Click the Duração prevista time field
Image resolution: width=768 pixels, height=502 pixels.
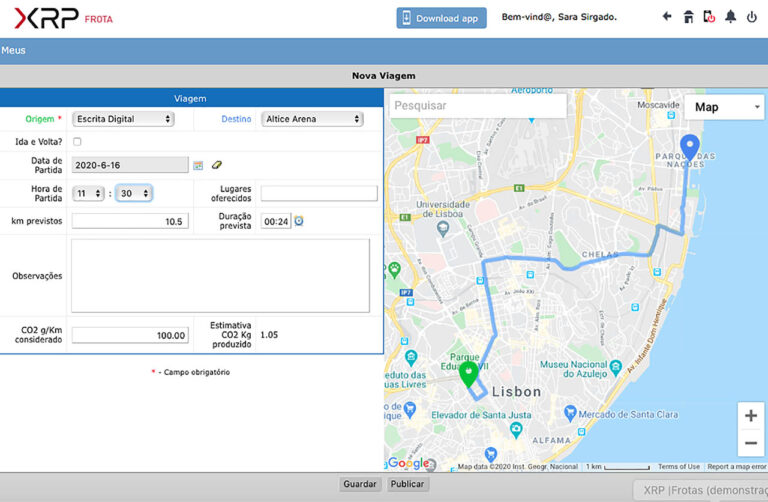[x=276, y=221]
